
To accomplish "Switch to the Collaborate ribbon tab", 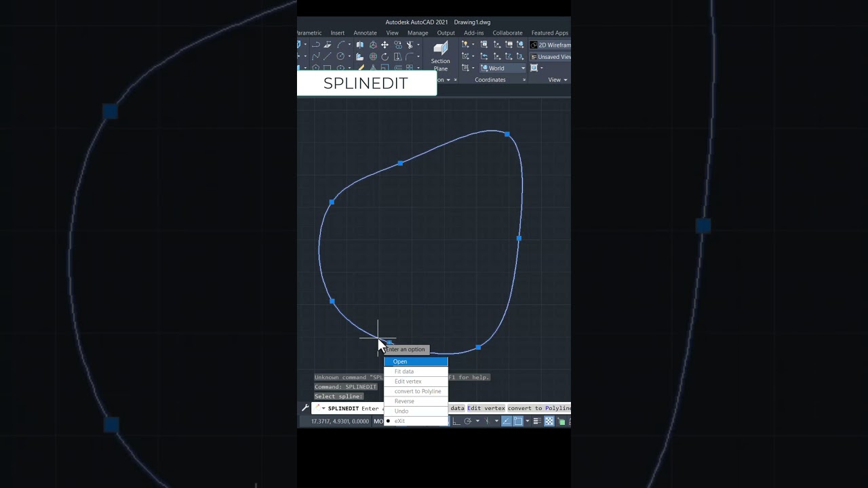I will tap(507, 33).
